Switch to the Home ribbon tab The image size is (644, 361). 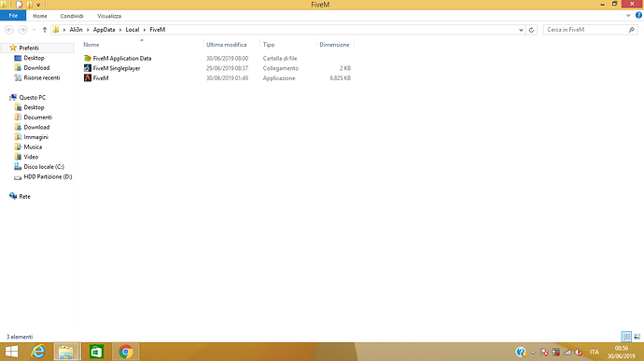[40, 16]
